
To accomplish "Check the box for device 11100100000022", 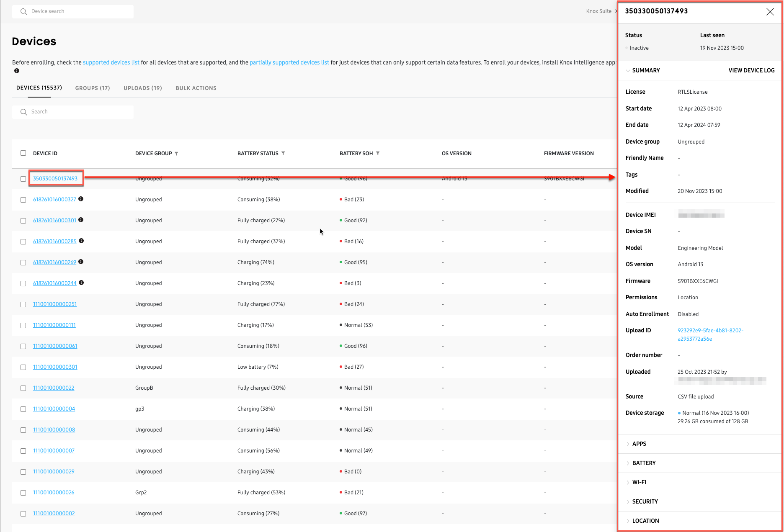I will [x=23, y=388].
